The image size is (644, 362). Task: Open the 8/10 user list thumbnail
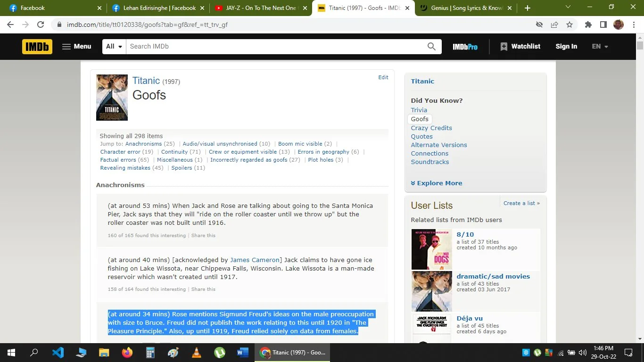[431, 249]
